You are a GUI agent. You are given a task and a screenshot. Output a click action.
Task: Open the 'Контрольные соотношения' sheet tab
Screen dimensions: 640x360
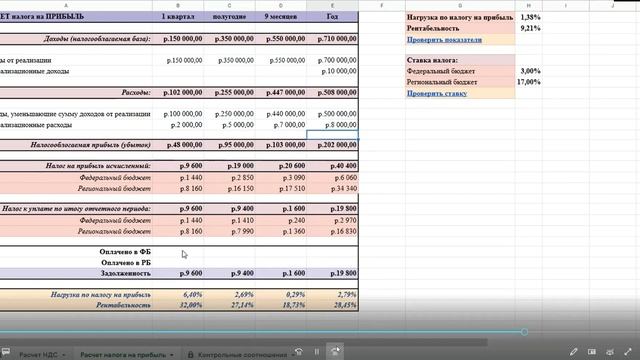tap(242, 355)
